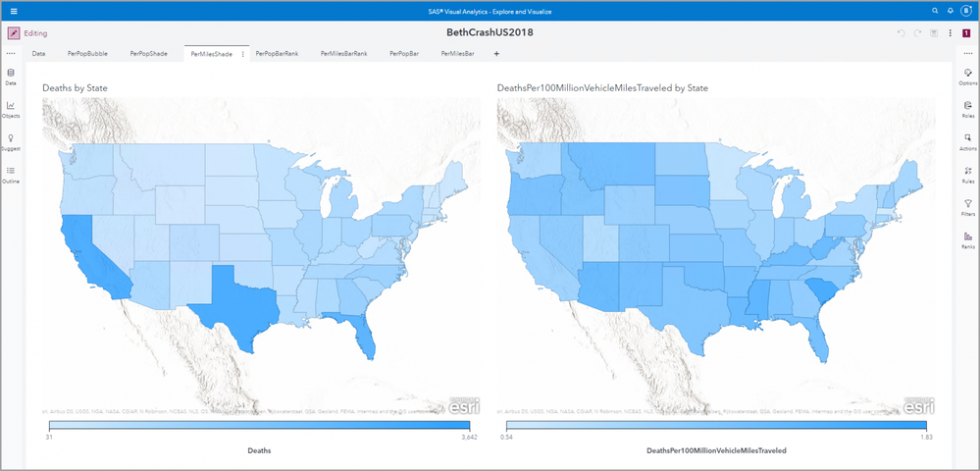Viewport: 980px width, 471px height.
Task: Switch to the PerMilesBar tab
Action: [x=457, y=54]
